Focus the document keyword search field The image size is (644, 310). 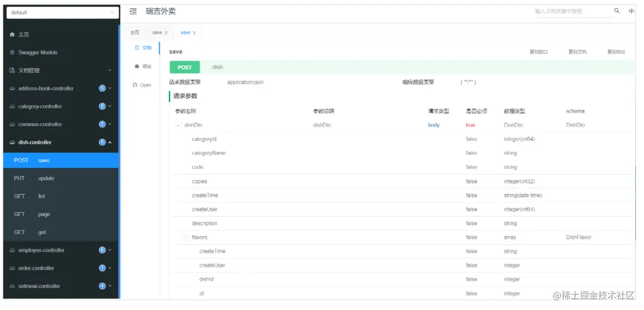[x=573, y=11]
